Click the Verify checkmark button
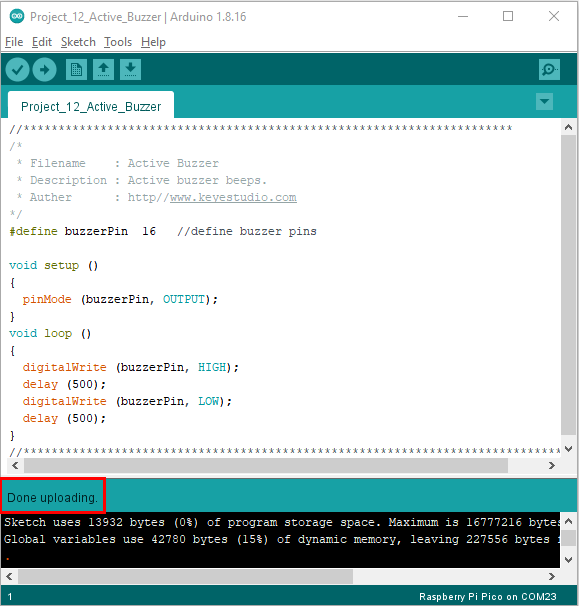Image resolution: width=579 pixels, height=606 pixels. point(17,70)
